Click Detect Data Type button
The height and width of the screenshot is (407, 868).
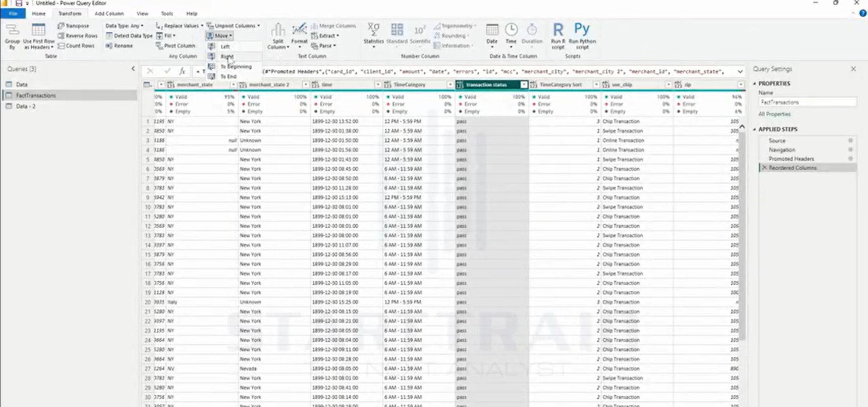coord(129,36)
